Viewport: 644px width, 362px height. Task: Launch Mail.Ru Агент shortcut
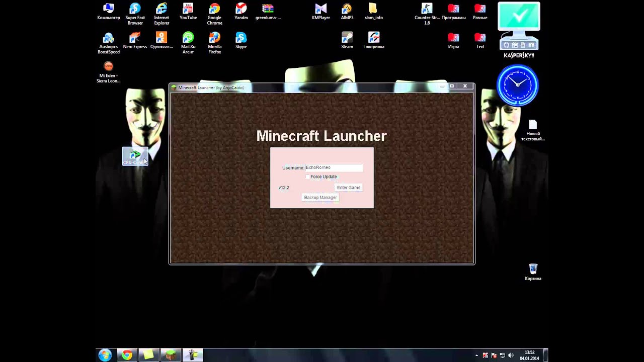pyautogui.click(x=188, y=43)
